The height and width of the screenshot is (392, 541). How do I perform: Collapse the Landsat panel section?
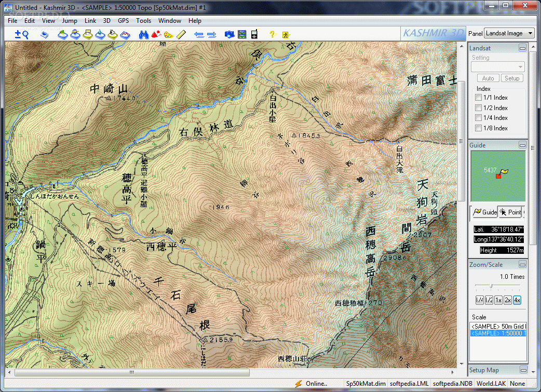point(522,48)
